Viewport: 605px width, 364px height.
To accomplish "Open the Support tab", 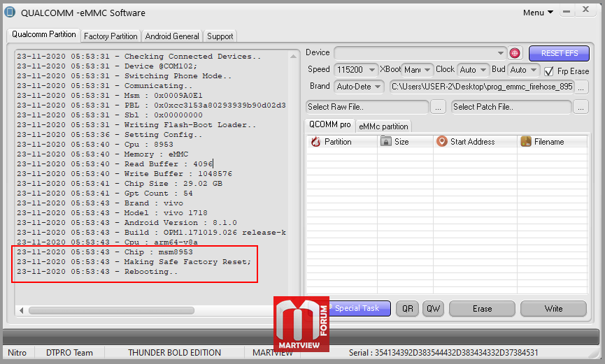I will pyautogui.click(x=220, y=36).
